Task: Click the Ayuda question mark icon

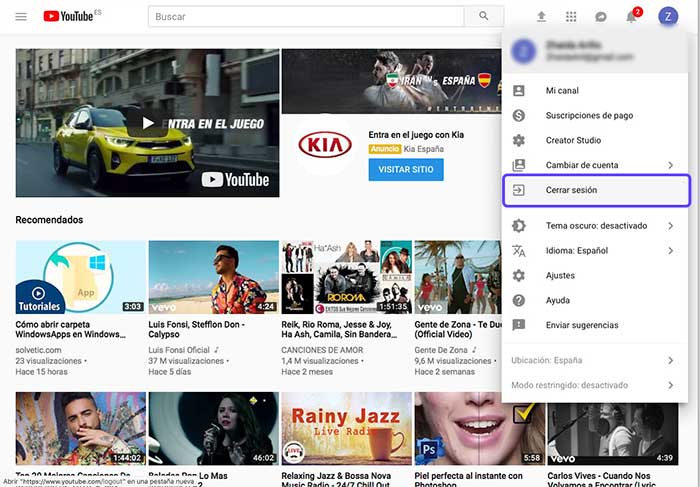Action: (x=519, y=300)
